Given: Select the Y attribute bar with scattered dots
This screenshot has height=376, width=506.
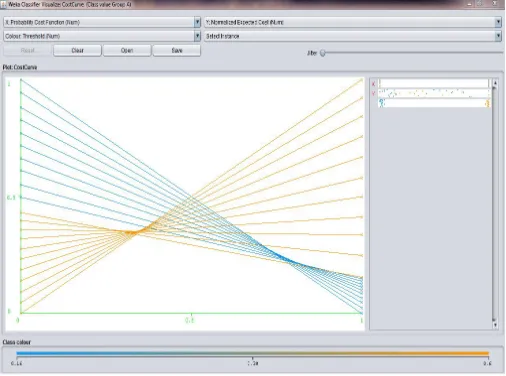Looking at the screenshot, I should pyautogui.click(x=434, y=93).
